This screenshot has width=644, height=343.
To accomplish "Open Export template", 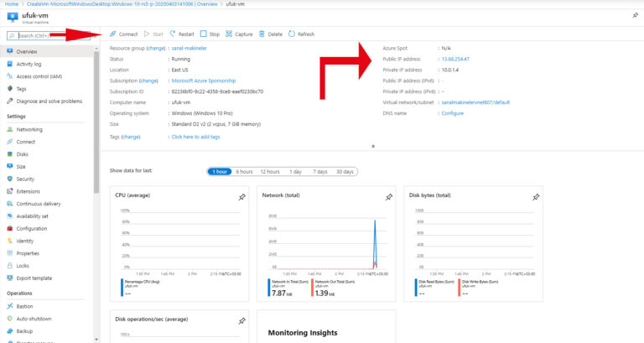I will (x=34, y=278).
